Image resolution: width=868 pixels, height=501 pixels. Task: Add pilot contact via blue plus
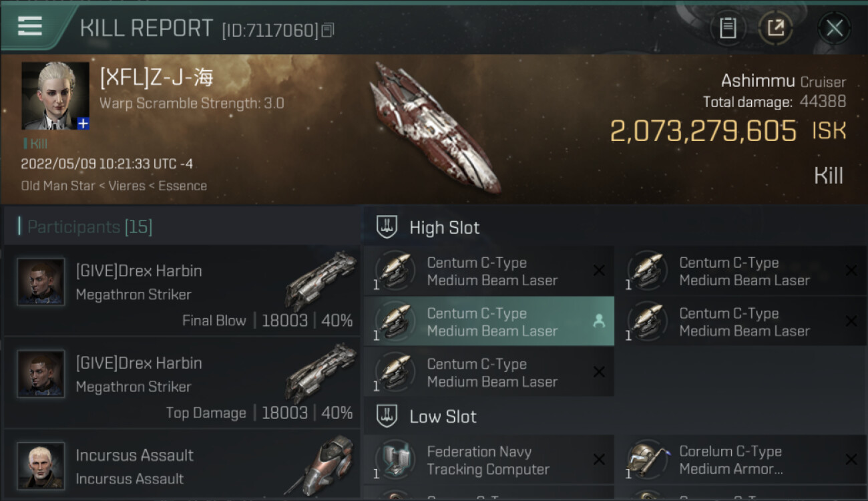[83, 124]
